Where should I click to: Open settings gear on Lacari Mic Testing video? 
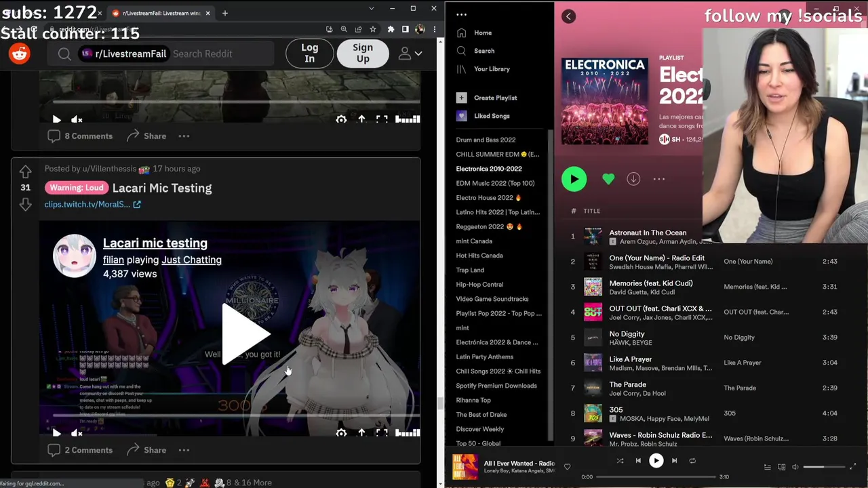[341, 432]
